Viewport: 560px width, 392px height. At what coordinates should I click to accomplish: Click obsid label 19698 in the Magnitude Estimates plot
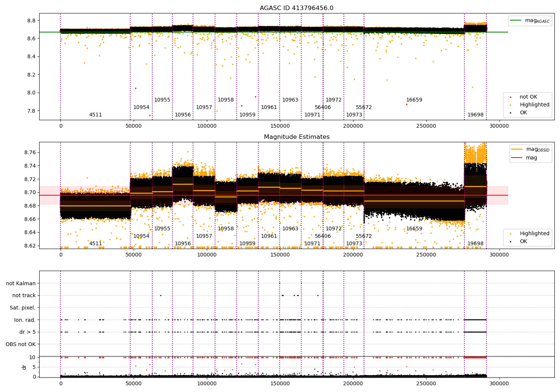[x=475, y=244]
